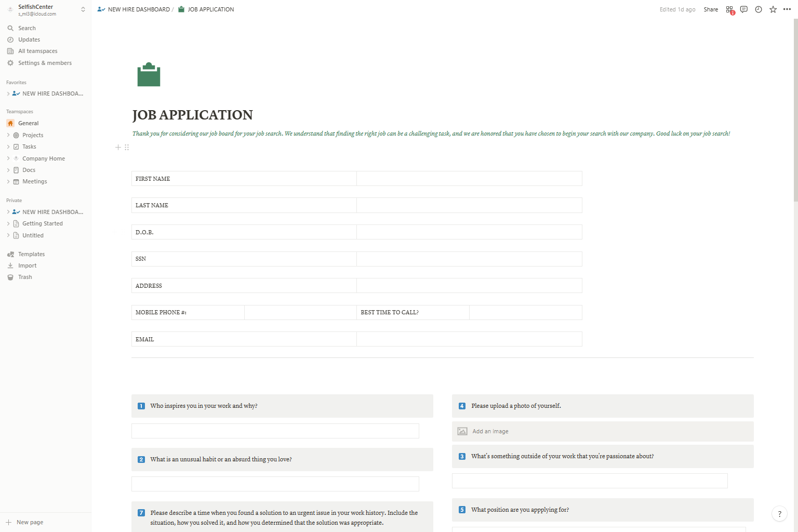Screen dimensions: 798x532
Task: Click the six-dot block drag handle
Action: 127,148
